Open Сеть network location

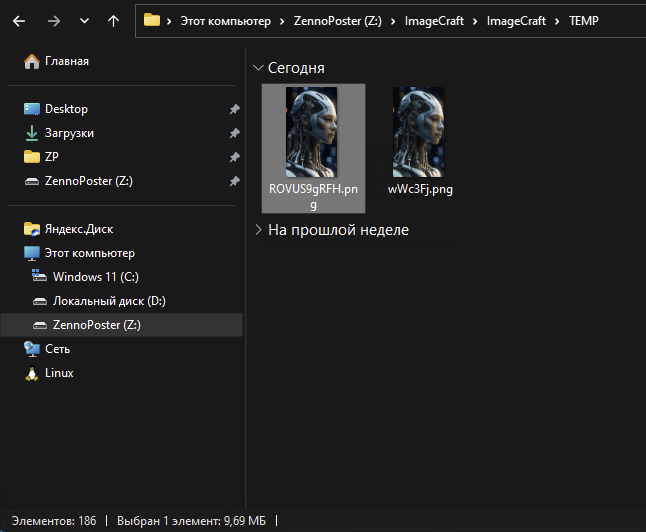(57, 349)
